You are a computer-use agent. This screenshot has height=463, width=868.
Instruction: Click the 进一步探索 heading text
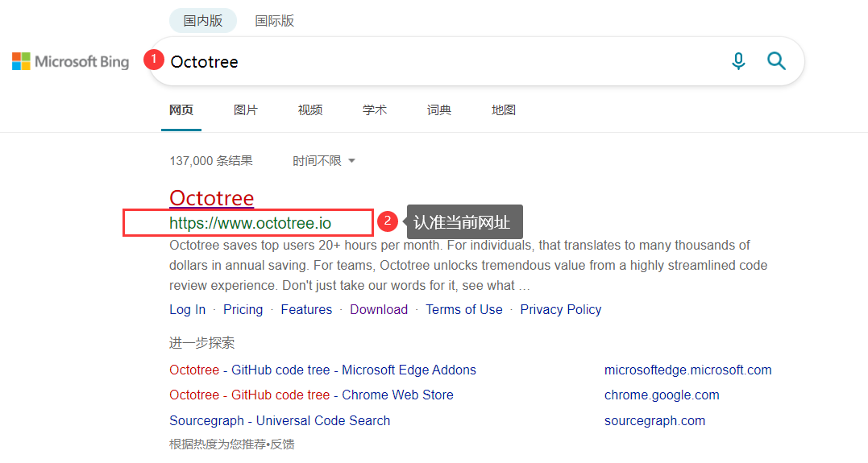click(201, 343)
